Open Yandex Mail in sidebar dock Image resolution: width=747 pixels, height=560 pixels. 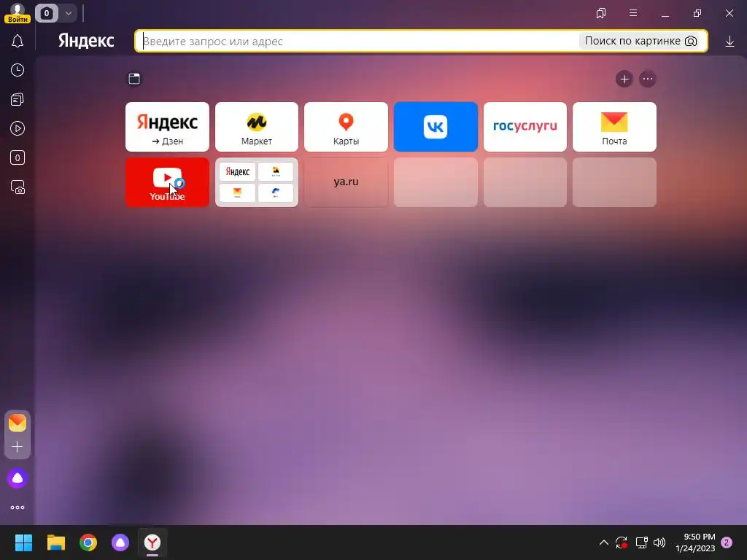18,423
